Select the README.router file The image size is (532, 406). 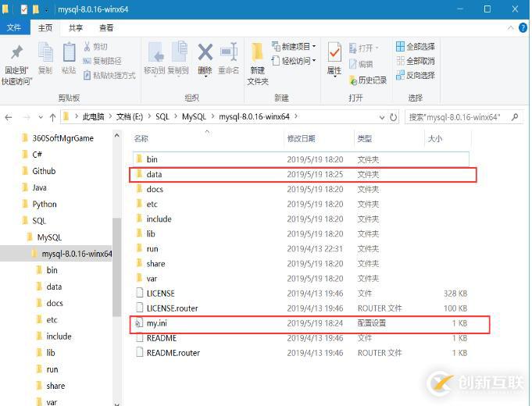(x=301, y=353)
